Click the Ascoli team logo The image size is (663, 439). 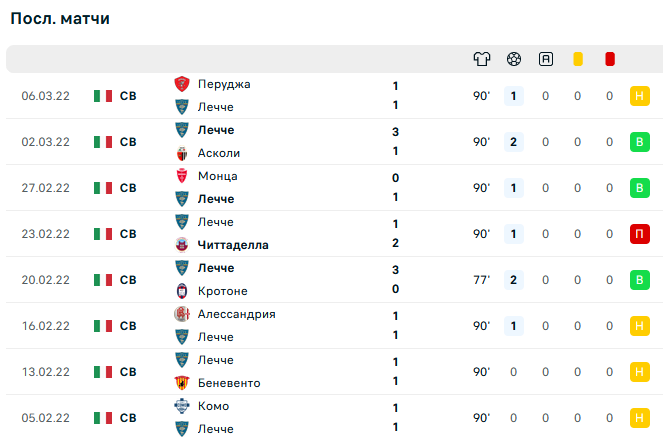[x=182, y=153]
